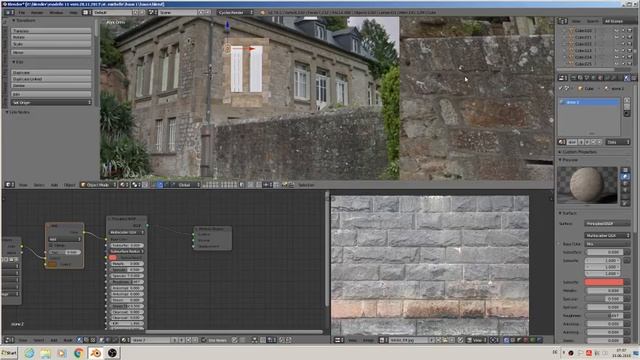Open the Info editor type selector icon
The width and height of the screenshot is (640, 360).
(x=8, y=13)
